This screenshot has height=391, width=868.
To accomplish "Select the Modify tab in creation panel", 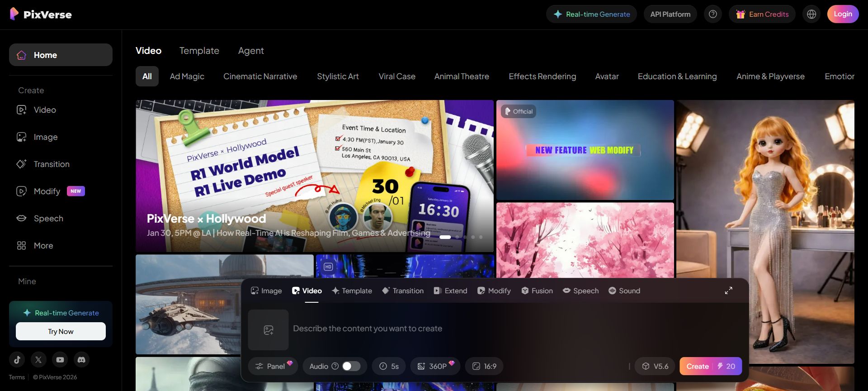I will pos(494,291).
